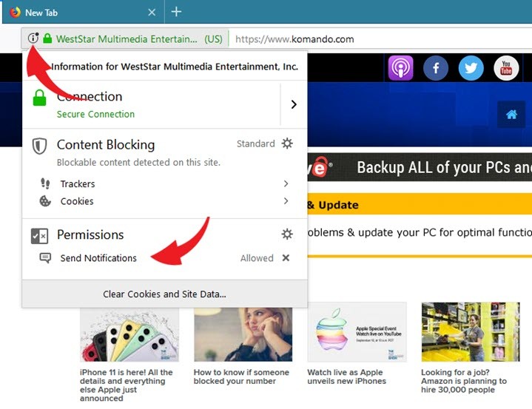This screenshot has width=532, height=409.
Task: Open the Apple Special Event thumbnail
Action: 357,332
